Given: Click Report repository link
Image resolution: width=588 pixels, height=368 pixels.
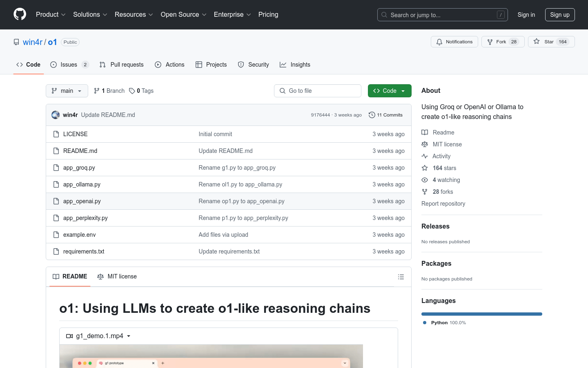Looking at the screenshot, I should point(443,204).
